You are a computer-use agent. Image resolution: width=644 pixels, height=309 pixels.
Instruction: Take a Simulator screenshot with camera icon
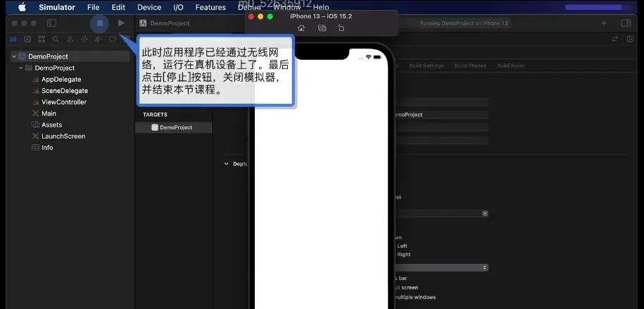[x=322, y=28]
